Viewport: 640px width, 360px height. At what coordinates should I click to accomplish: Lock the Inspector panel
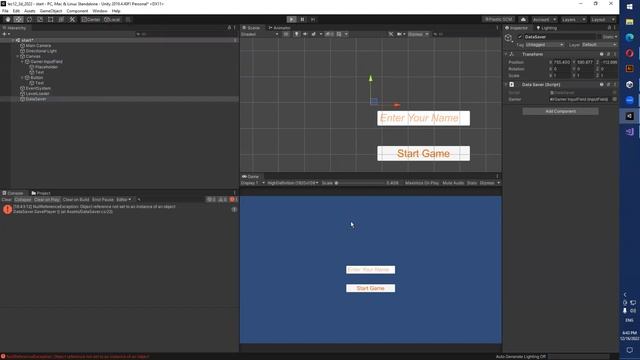609,28
